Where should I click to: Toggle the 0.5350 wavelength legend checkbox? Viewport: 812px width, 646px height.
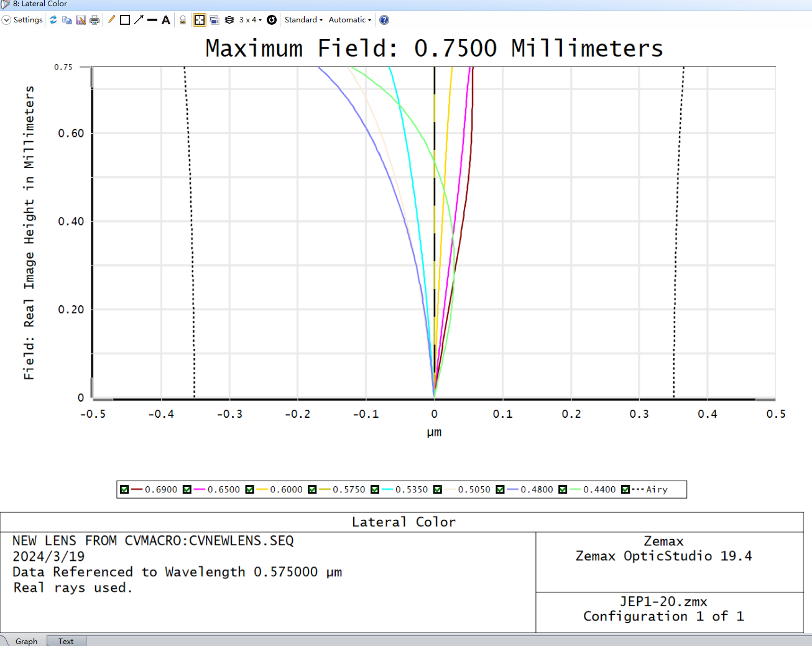click(375, 489)
